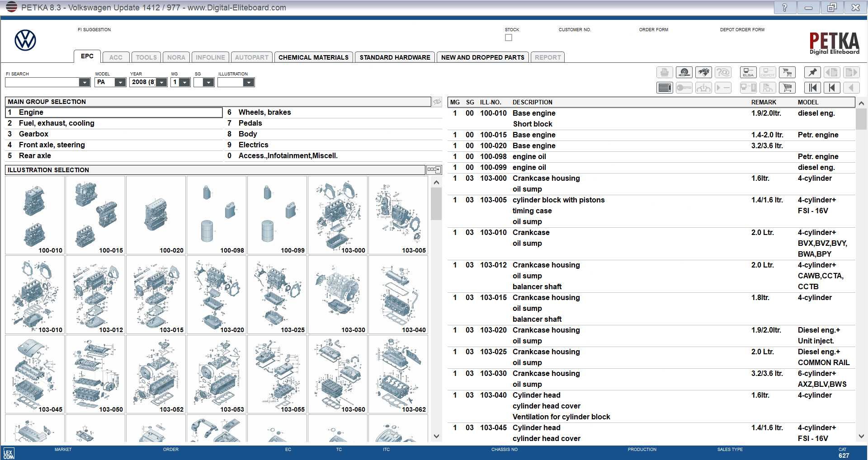Viewport: 868px width, 460px height.
Task: Click the previous page document icon
Action: point(832,72)
